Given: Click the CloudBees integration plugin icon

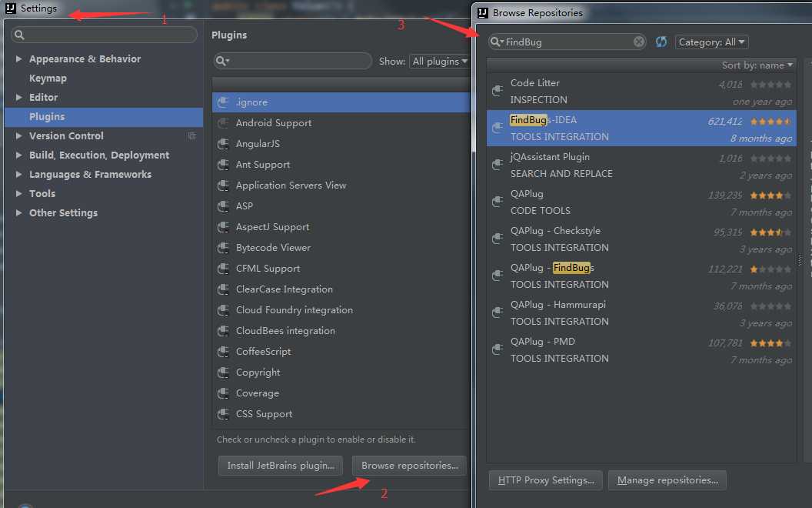Looking at the screenshot, I should coord(223,330).
